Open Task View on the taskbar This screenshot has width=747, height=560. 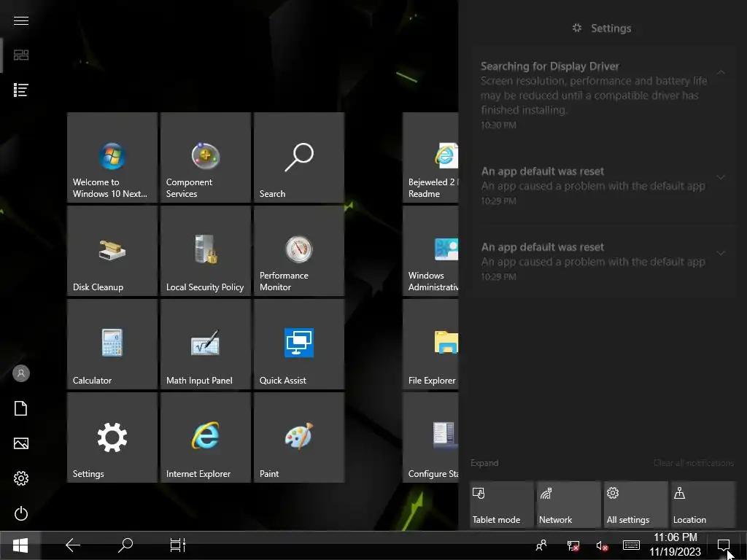click(x=178, y=545)
